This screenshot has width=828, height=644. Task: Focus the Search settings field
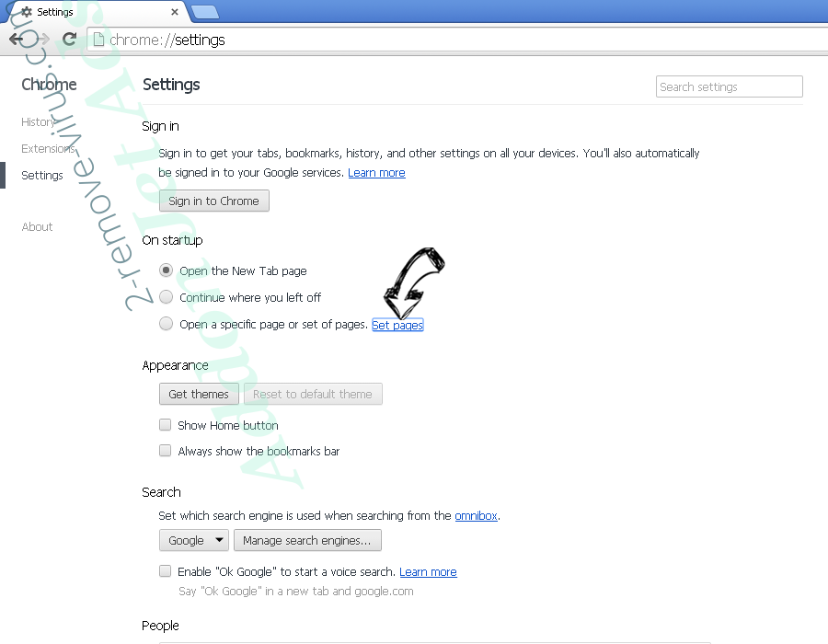730,87
